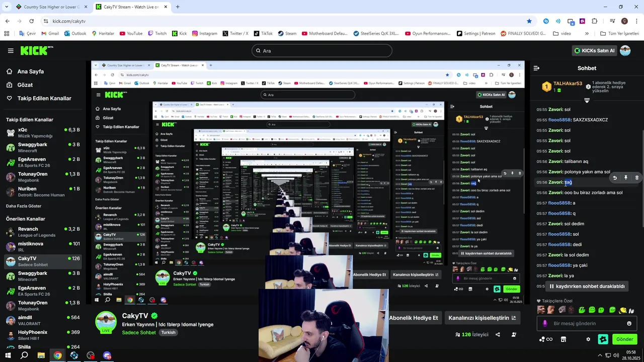Open the video bookmarks folder
The width and height of the screenshot is (644, 362).
(x=562, y=34)
